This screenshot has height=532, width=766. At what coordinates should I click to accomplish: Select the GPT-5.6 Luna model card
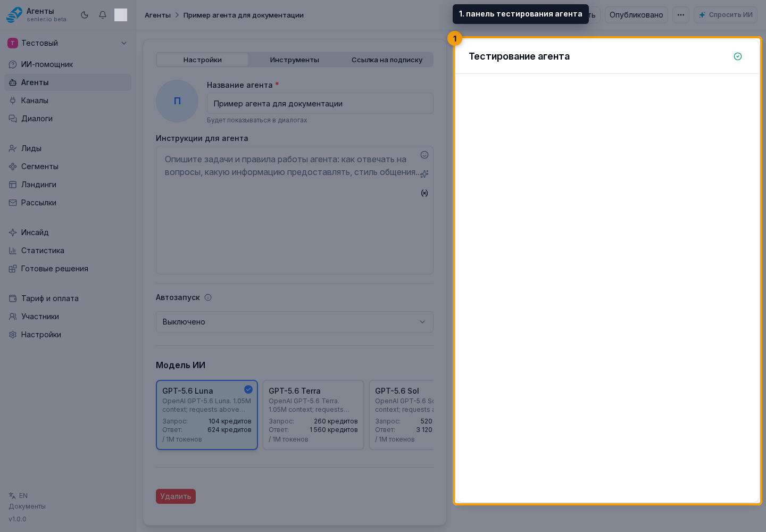click(207, 415)
